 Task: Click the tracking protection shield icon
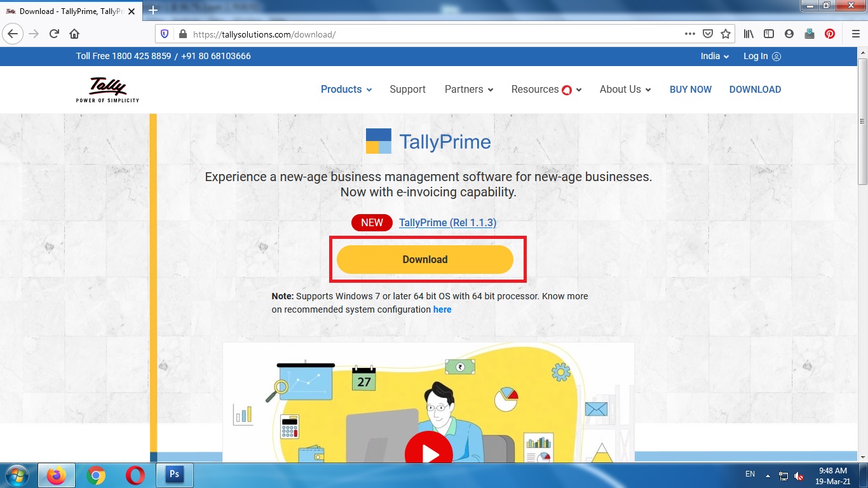pyautogui.click(x=165, y=34)
